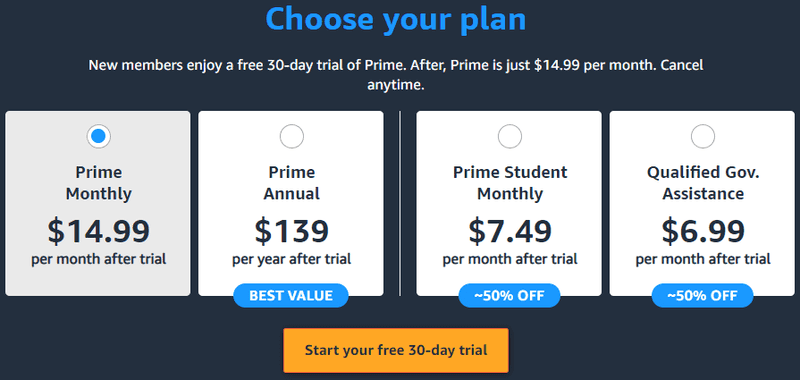Click the Prime Monthly plan title
800x380 pixels.
coord(98,183)
